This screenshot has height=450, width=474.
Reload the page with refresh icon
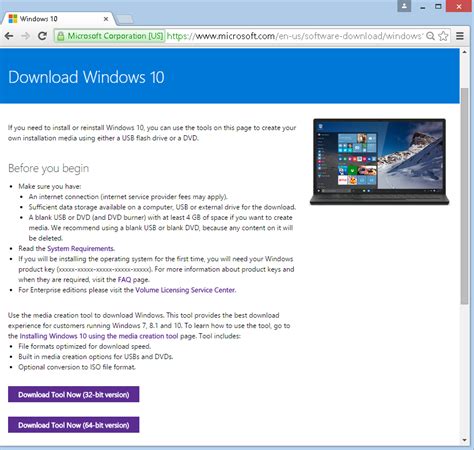click(42, 36)
